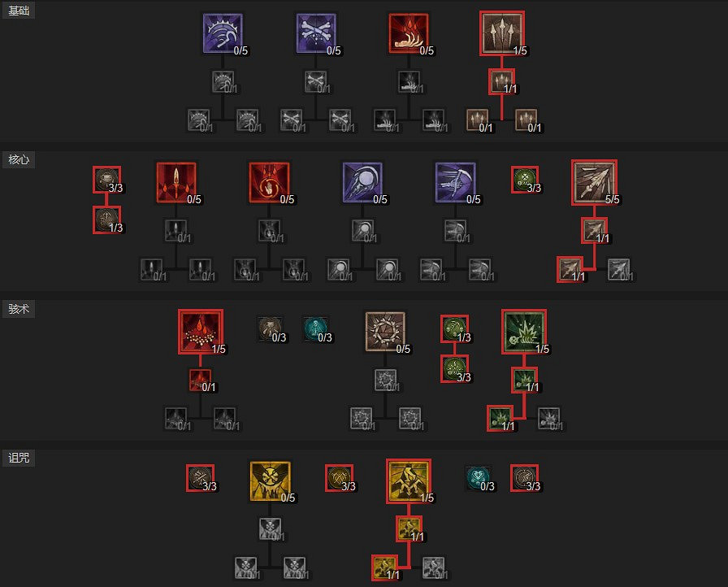728x587 pixels.
Task: Select the Blood Mist skill in 骇术 row
Action: (201, 332)
